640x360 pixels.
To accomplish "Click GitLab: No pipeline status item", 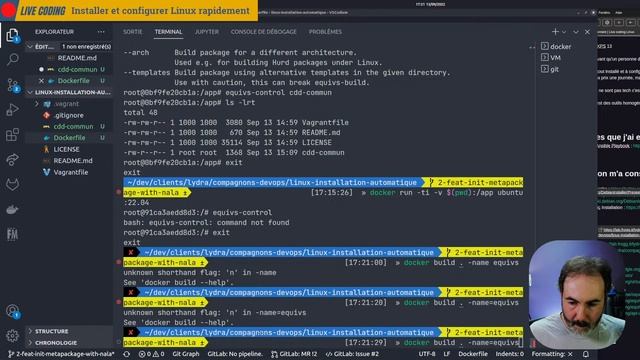I will (x=235, y=354).
